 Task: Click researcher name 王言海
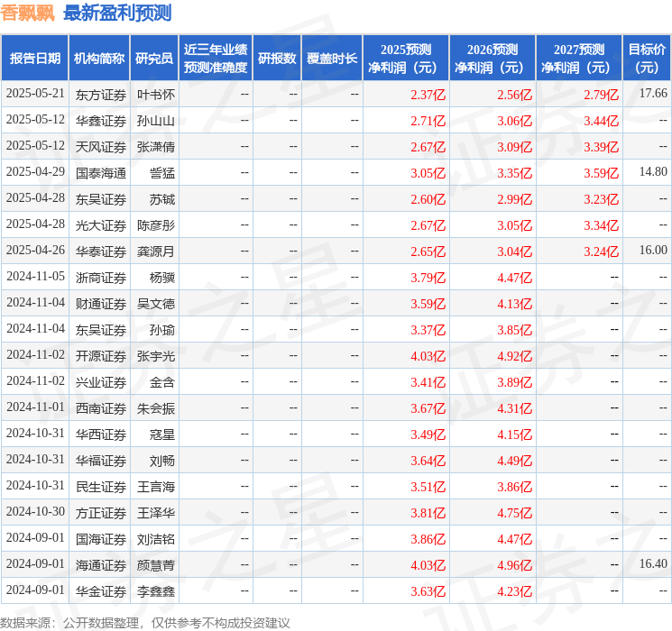click(156, 487)
